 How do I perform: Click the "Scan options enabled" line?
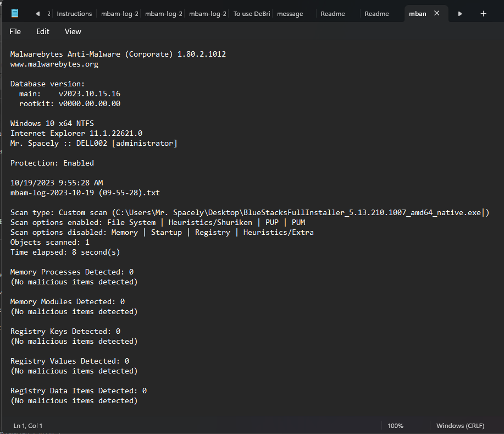click(158, 223)
